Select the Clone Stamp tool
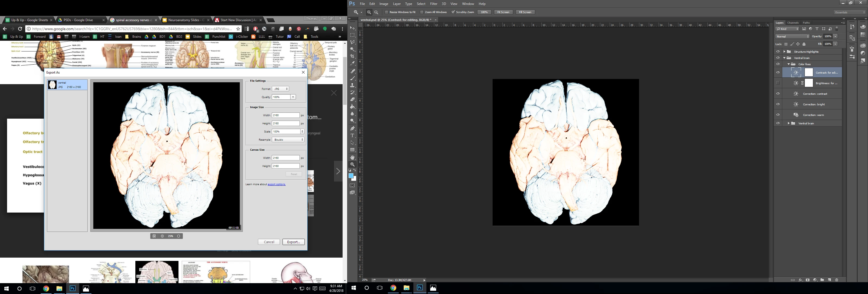Viewport: 868px width, 294px height. [x=352, y=85]
